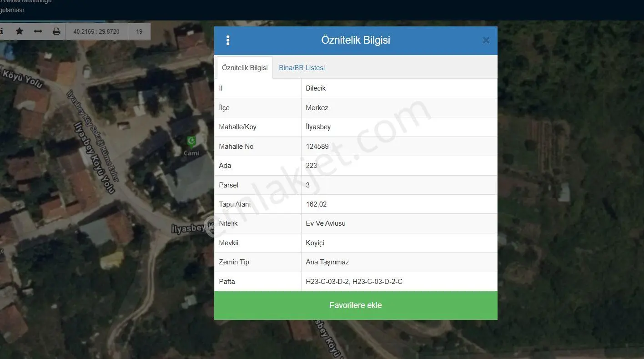Click the coordinates display 40.2165 : 29.8720
The width and height of the screenshot is (644, 359).
point(96,32)
